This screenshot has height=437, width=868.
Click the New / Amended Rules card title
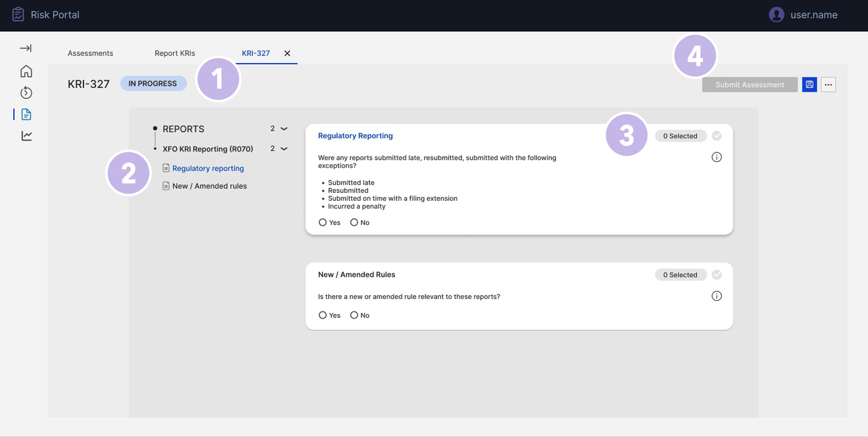(x=356, y=275)
